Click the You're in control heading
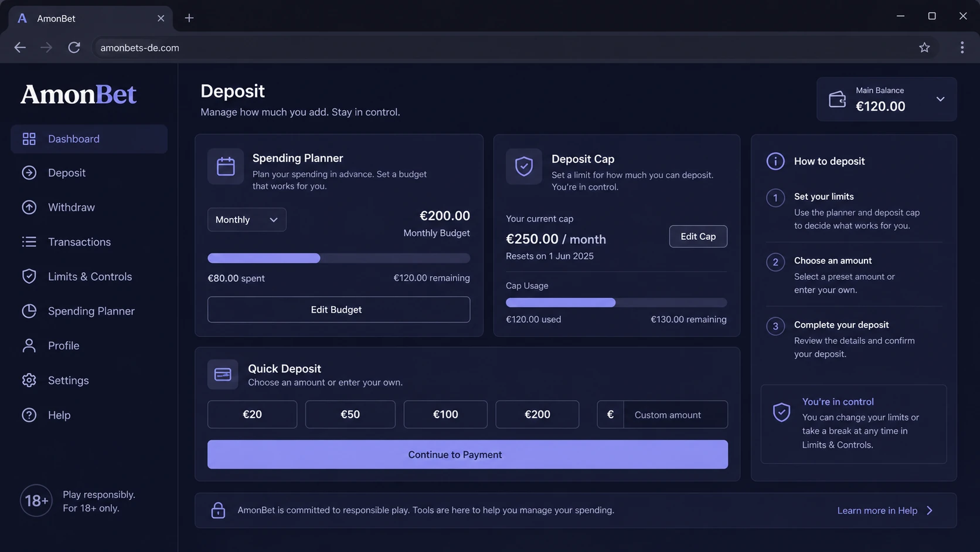Screen dimensions: 980x552 (x=838, y=402)
